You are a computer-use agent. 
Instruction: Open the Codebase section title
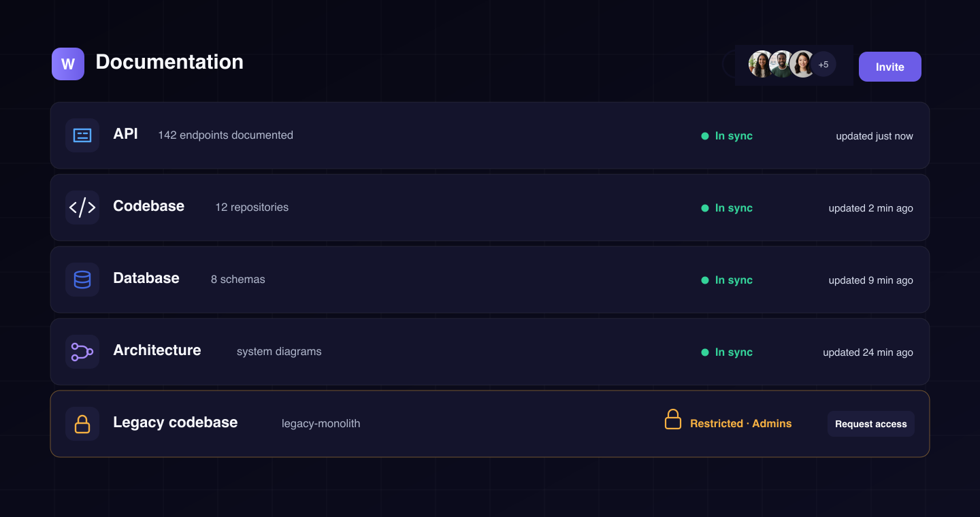coord(149,206)
